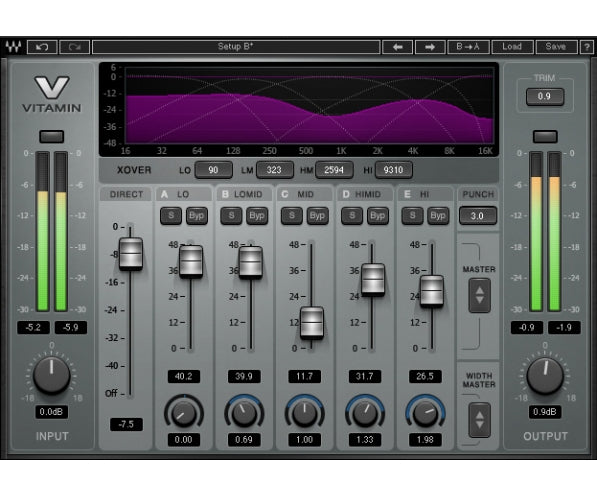Click MID width value 1.00
Viewport: 597px width, 497px height.
click(305, 439)
